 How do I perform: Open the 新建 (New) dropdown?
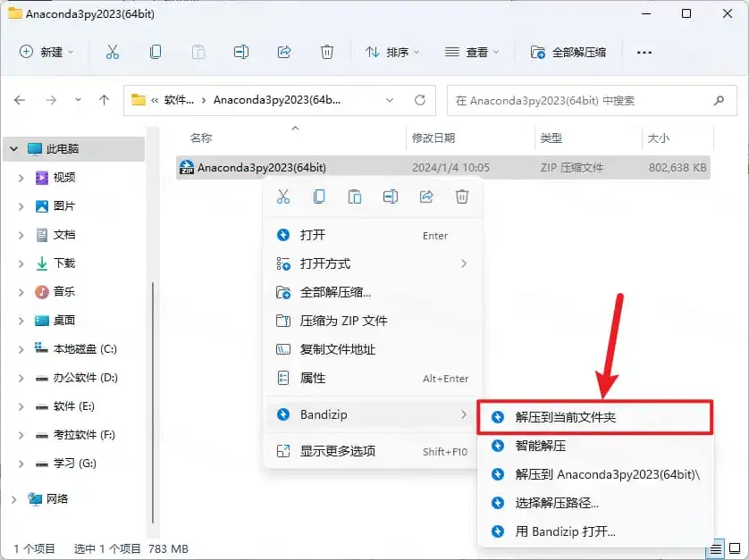(x=46, y=52)
